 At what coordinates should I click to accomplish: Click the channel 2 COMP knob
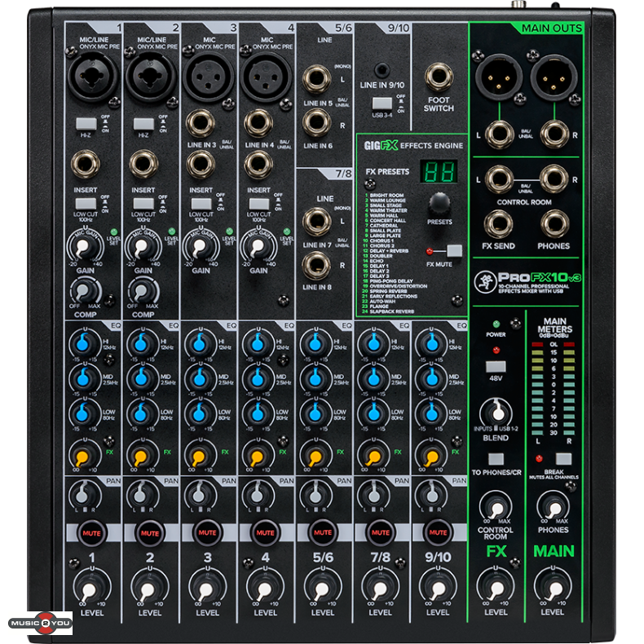point(143,291)
